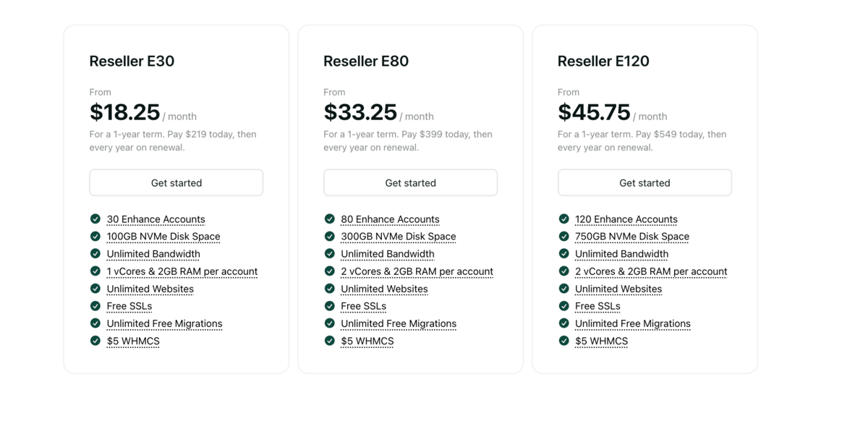This screenshot has width=868, height=432.
Task: Click E120 Unlimited Websites checkmark icon
Action: pos(564,288)
